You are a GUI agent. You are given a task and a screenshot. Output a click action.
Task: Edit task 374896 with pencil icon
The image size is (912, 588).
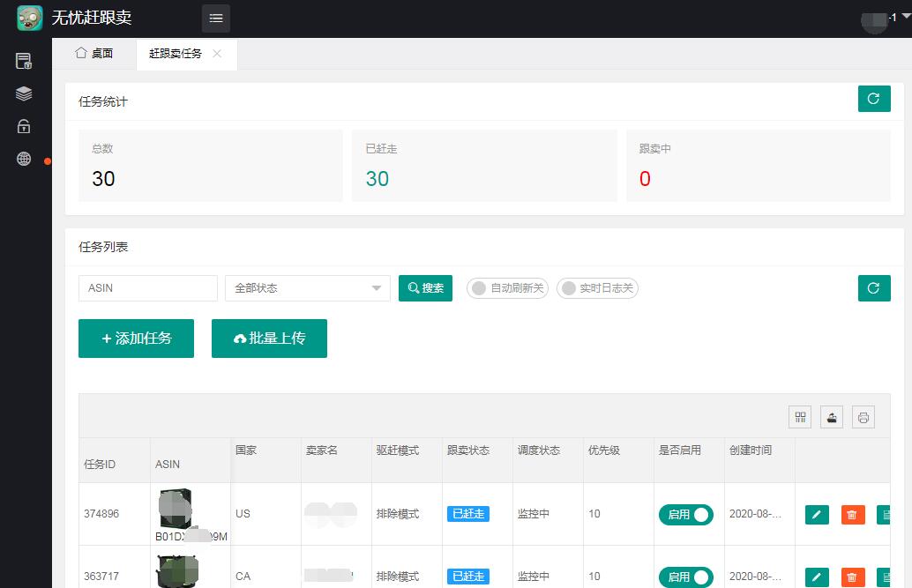(817, 515)
